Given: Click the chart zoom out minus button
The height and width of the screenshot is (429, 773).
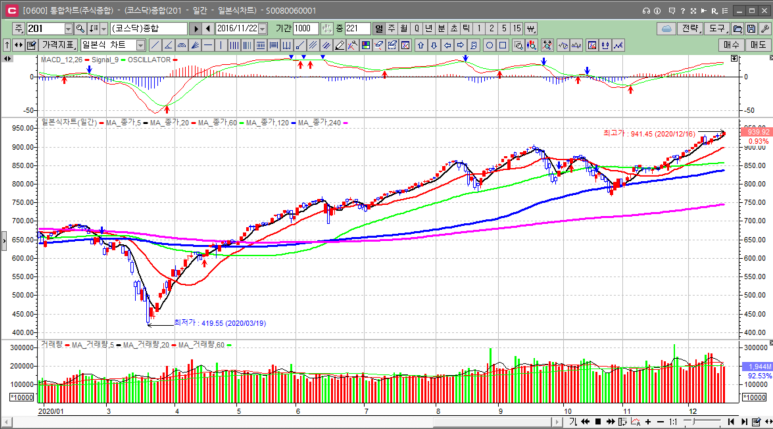Looking at the screenshot, I should click(661, 422).
